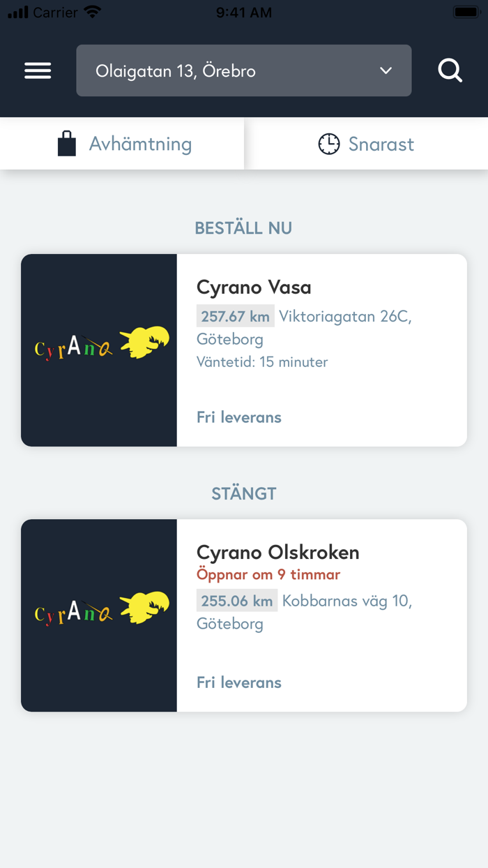Tap the 257.67 km distance badge
488x868 pixels.
point(235,316)
